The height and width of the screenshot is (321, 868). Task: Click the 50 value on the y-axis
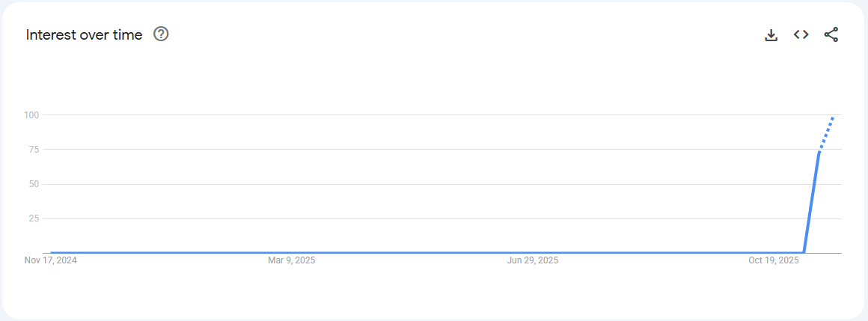33,184
